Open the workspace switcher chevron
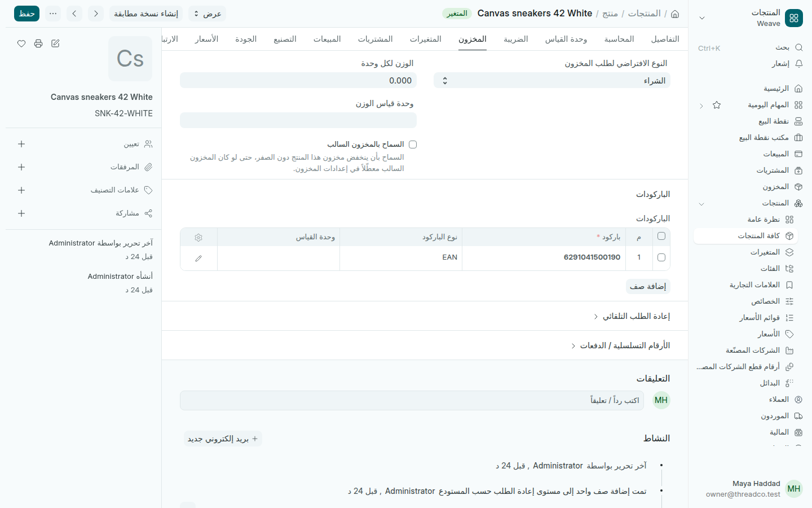 (702, 18)
